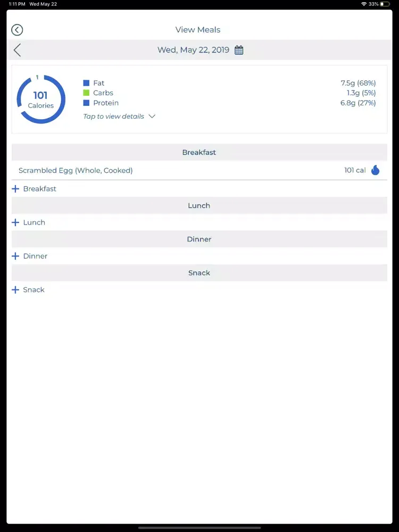Tap the 101 Calories ring chart

pyautogui.click(x=41, y=99)
